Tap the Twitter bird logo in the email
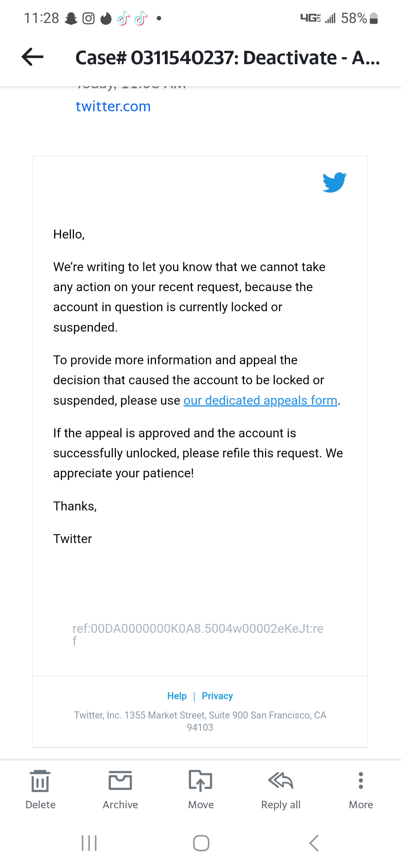Viewport: 401px width, 868px height. click(334, 182)
